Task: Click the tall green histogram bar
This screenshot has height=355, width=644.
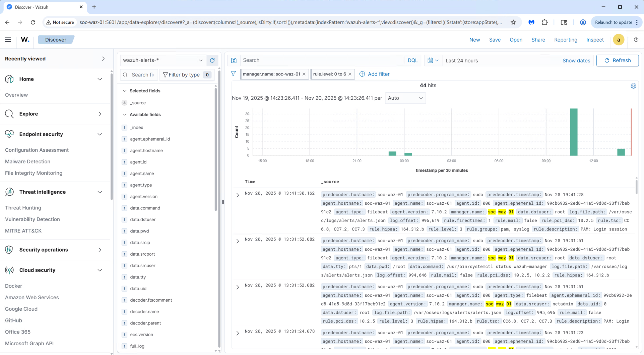Action: [573, 132]
